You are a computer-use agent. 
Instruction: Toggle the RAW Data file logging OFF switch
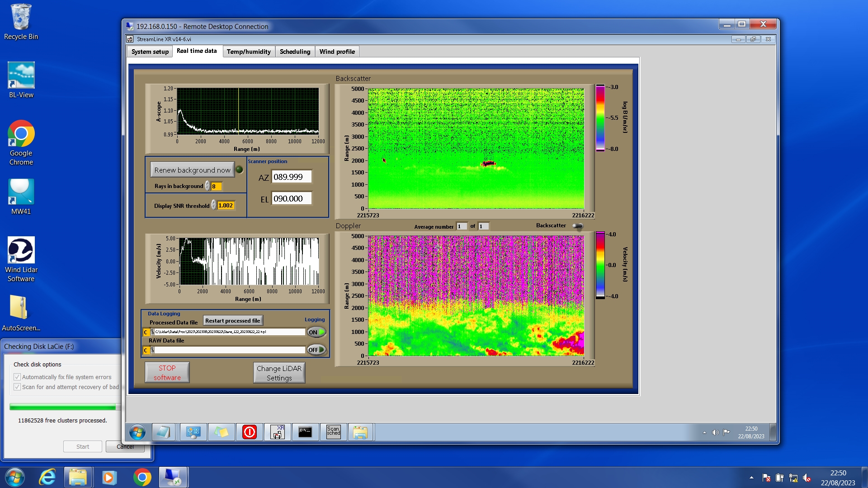coord(316,350)
